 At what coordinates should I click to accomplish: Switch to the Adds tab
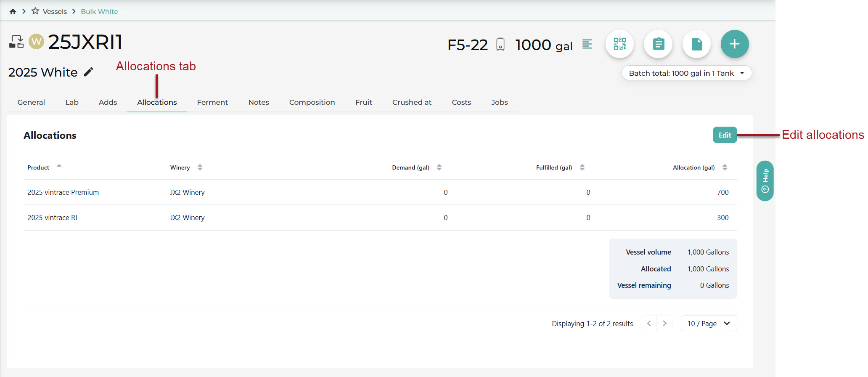108,102
